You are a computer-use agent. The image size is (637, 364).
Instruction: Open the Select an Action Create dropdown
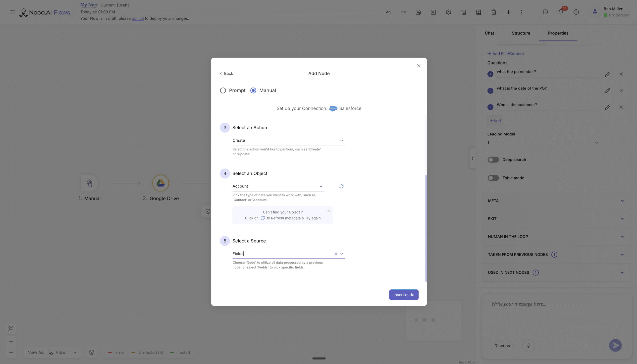[x=288, y=141]
